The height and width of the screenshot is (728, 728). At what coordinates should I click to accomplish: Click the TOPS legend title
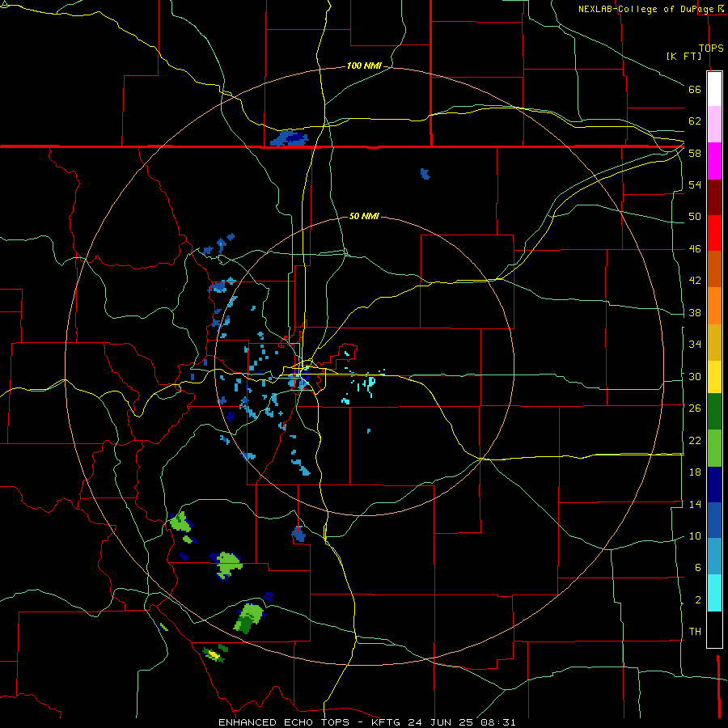point(711,48)
